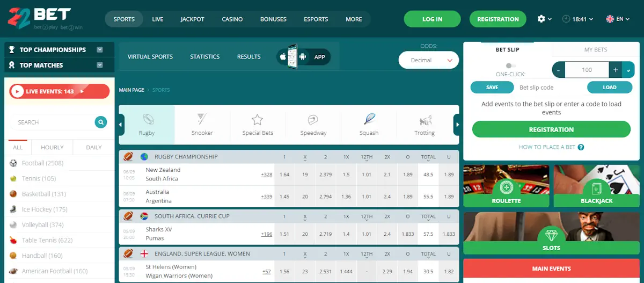Decrease stake with minus button

pyautogui.click(x=559, y=70)
